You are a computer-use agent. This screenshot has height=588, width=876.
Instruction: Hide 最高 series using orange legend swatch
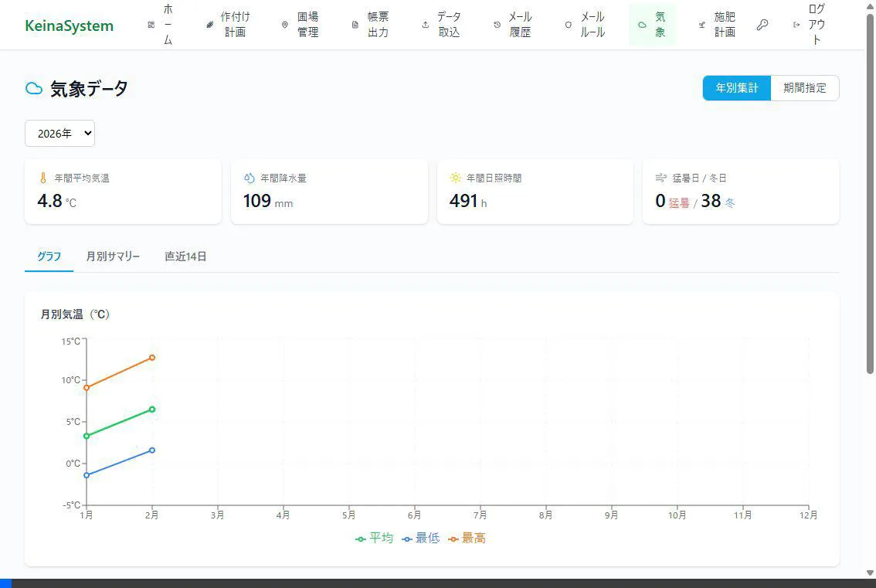point(453,539)
